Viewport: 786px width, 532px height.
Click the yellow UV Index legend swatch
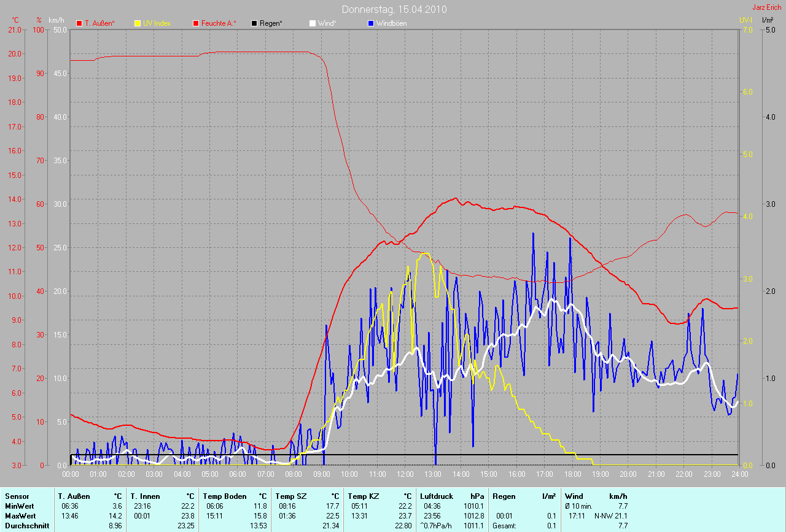(x=137, y=23)
